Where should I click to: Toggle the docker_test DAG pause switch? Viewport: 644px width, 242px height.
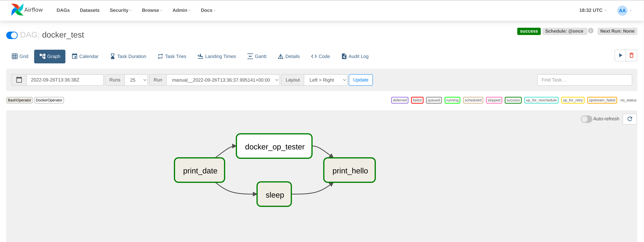click(x=12, y=35)
